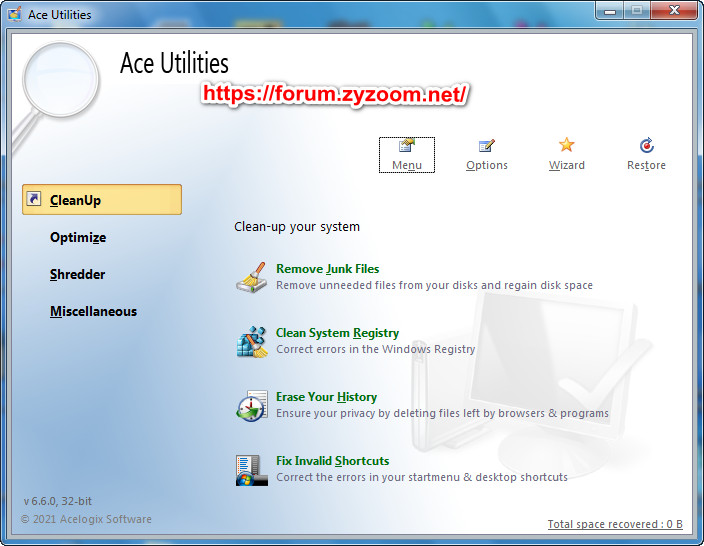The height and width of the screenshot is (546, 704).
Task: Click 'Remove unneeded files from your disks' description
Action: [434, 285]
